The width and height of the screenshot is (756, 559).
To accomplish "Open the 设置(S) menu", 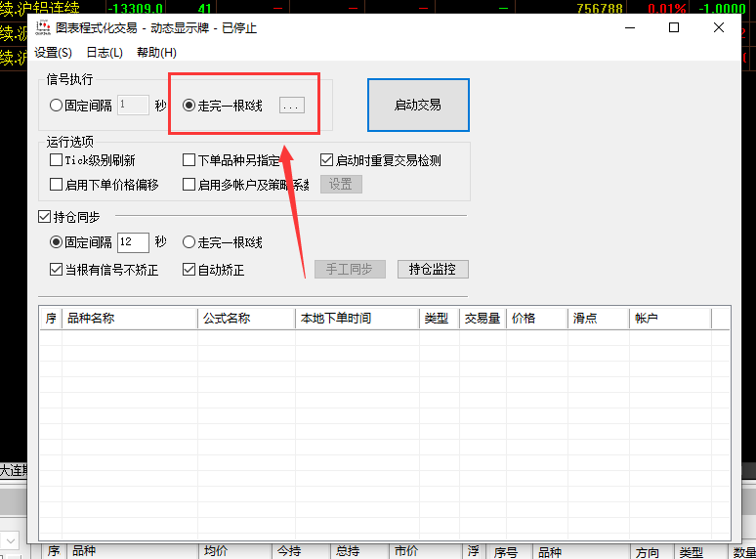I will pyautogui.click(x=53, y=53).
